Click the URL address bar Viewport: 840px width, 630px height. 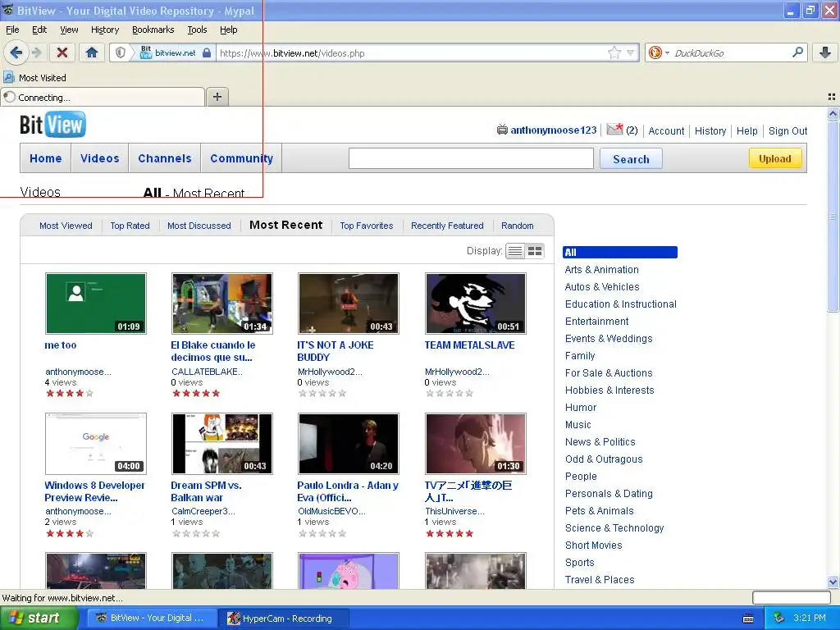tap(411, 52)
